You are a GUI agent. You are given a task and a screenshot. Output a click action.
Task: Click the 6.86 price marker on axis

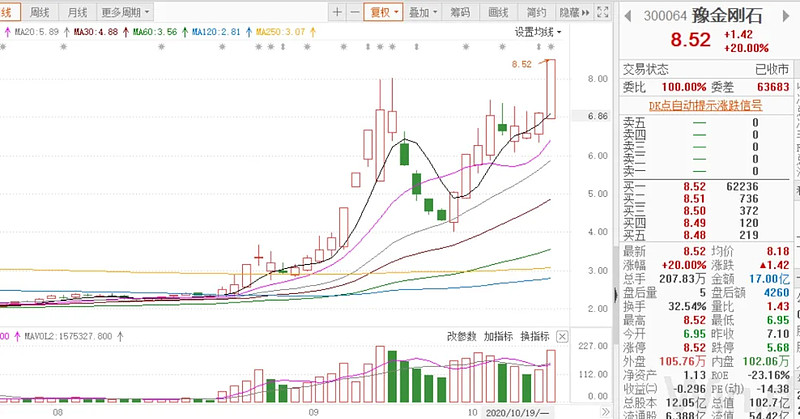coord(597,116)
